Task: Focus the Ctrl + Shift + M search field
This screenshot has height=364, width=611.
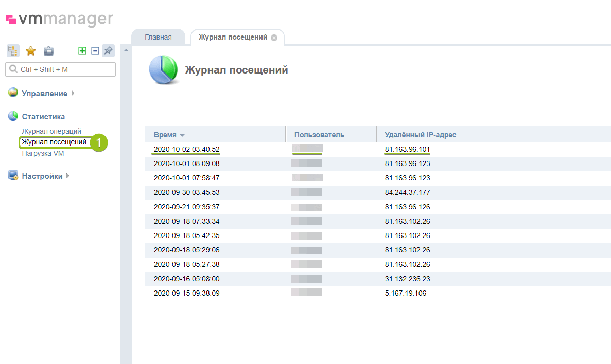Action: pos(60,69)
